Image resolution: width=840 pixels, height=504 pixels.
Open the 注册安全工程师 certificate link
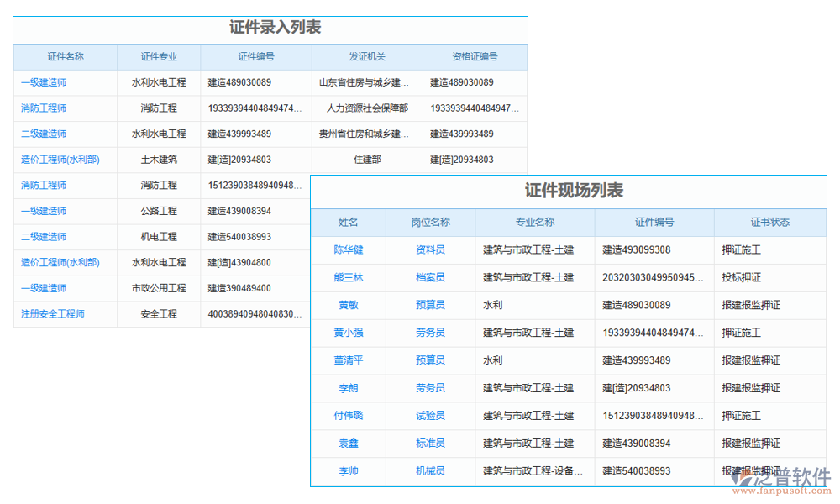click(x=53, y=313)
